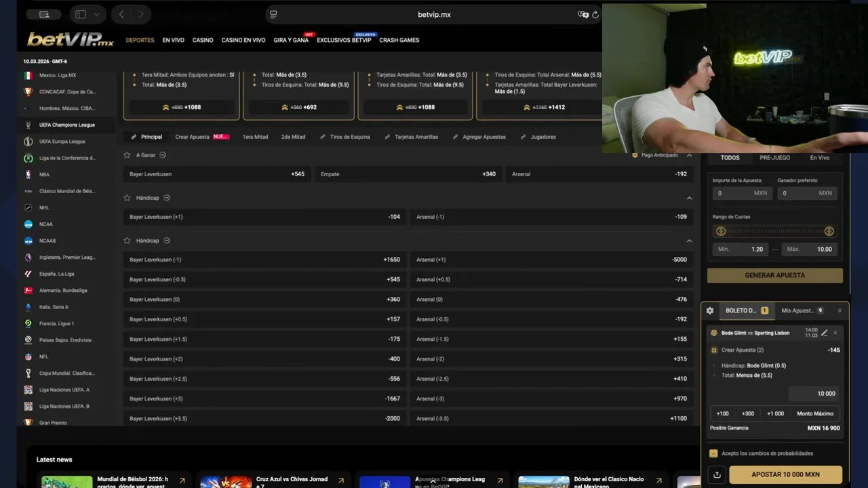868x488 pixels.
Task: Click the browser translate icon
Action: 583,14
